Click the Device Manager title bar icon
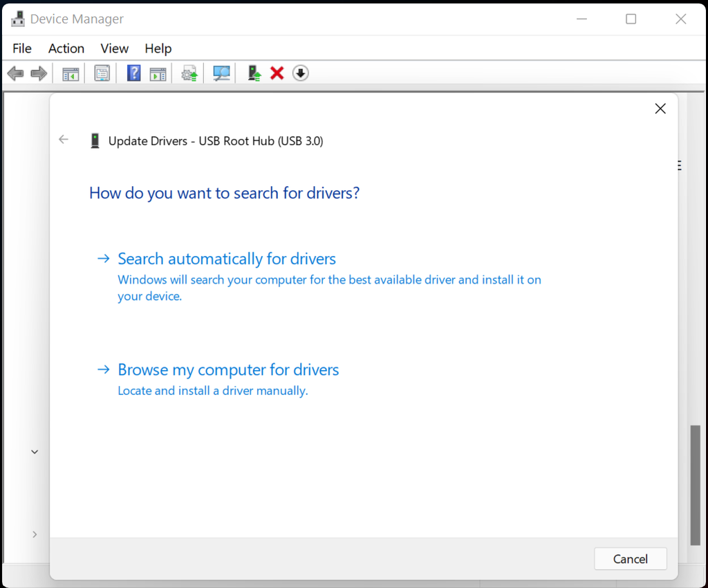Image resolution: width=708 pixels, height=588 pixels. pos(18,19)
